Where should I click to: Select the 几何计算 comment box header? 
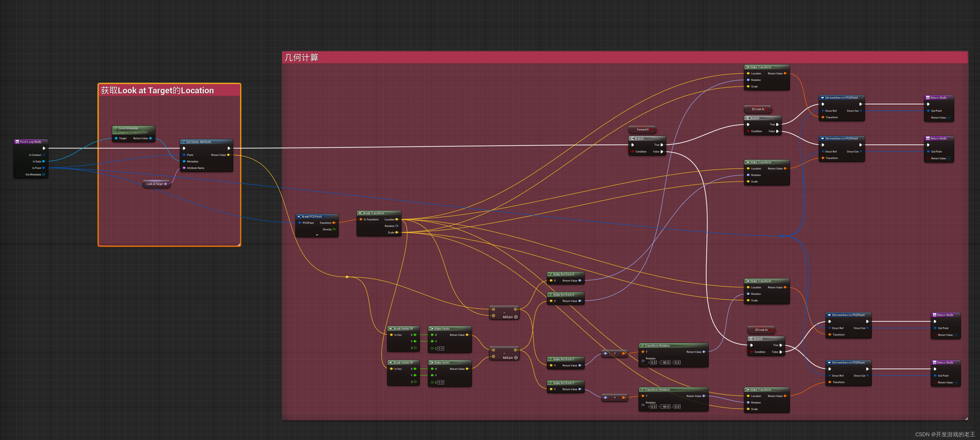pyautogui.click(x=625, y=57)
